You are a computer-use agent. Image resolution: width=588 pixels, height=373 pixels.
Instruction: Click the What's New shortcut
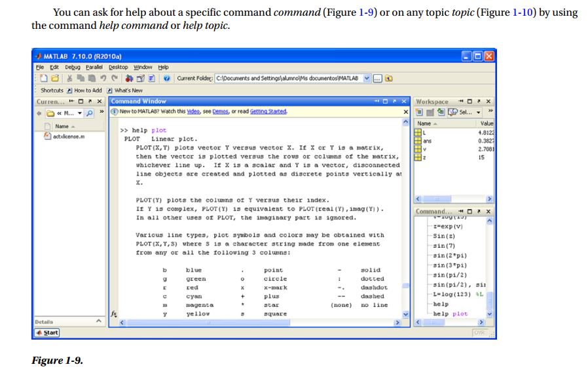pos(125,90)
